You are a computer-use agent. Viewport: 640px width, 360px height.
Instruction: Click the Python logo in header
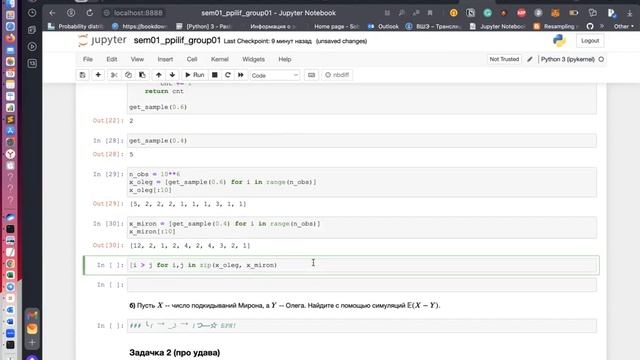coord(559,40)
